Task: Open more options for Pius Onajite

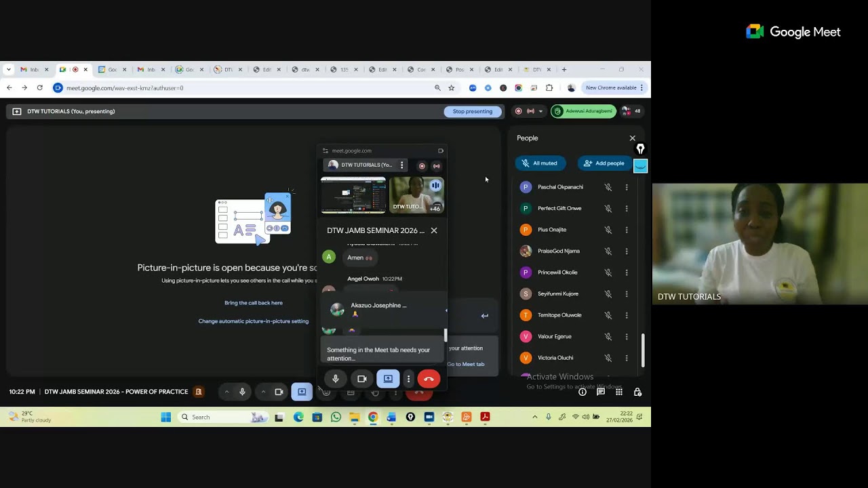Action: coord(627,230)
